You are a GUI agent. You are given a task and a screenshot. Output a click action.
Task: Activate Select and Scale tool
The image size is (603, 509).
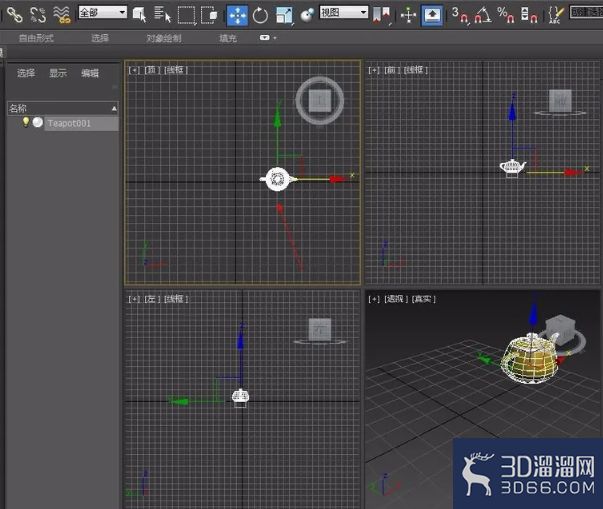(285, 16)
